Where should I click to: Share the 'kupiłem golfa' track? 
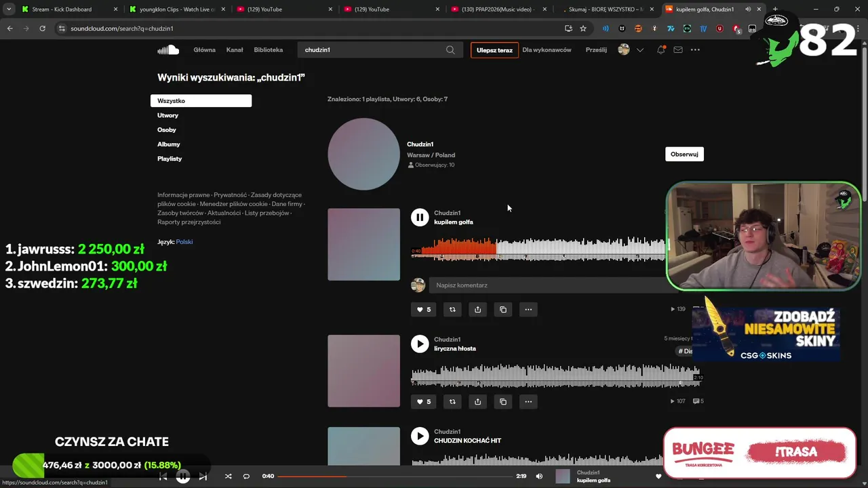click(477, 309)
